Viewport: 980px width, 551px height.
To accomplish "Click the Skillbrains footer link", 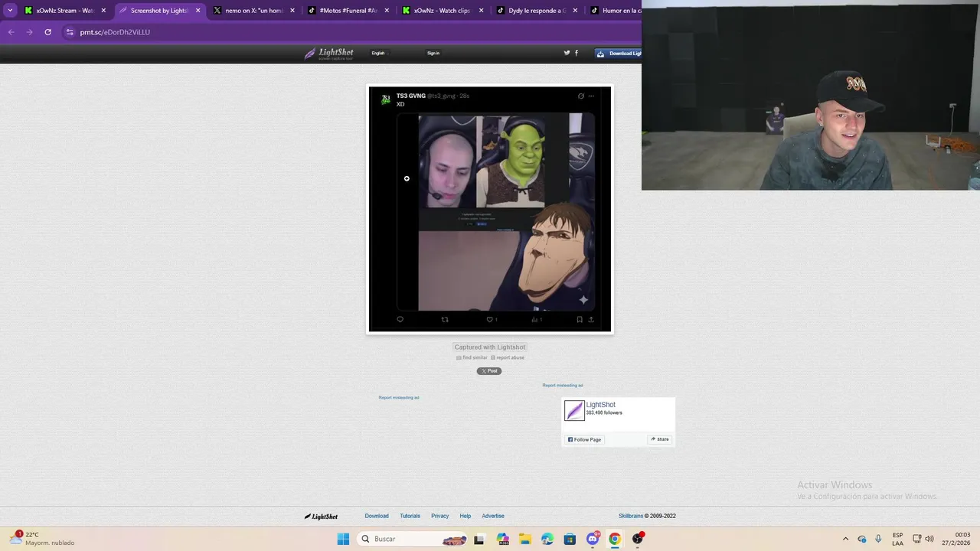I will [x=631, y=516].
